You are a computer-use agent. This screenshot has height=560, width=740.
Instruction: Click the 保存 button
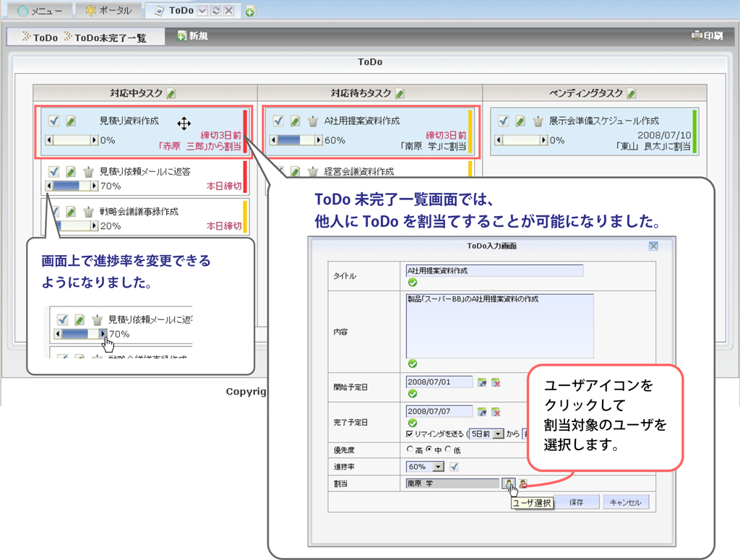[x=576, y=502]
